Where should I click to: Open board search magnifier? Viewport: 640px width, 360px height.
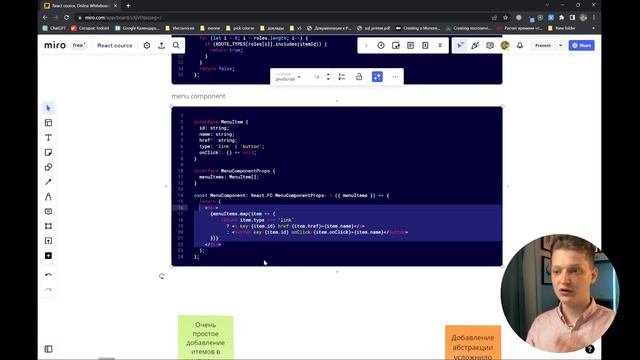(x=176, y=45)
